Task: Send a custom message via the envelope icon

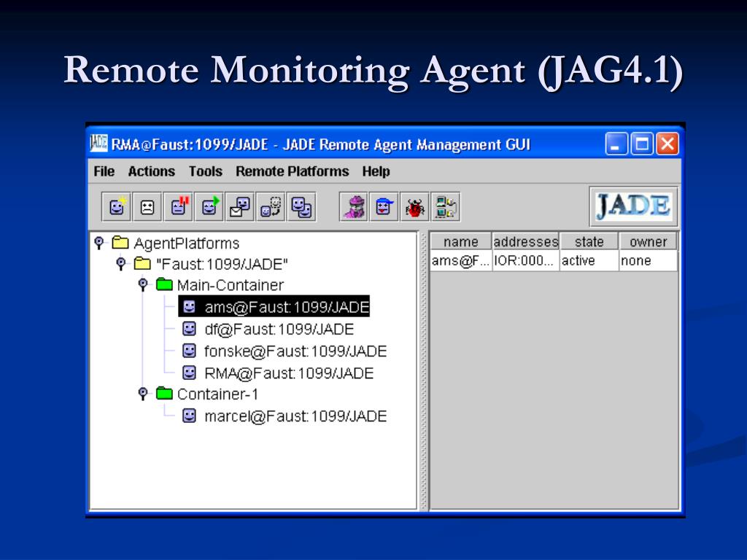Action: point(239,206)
